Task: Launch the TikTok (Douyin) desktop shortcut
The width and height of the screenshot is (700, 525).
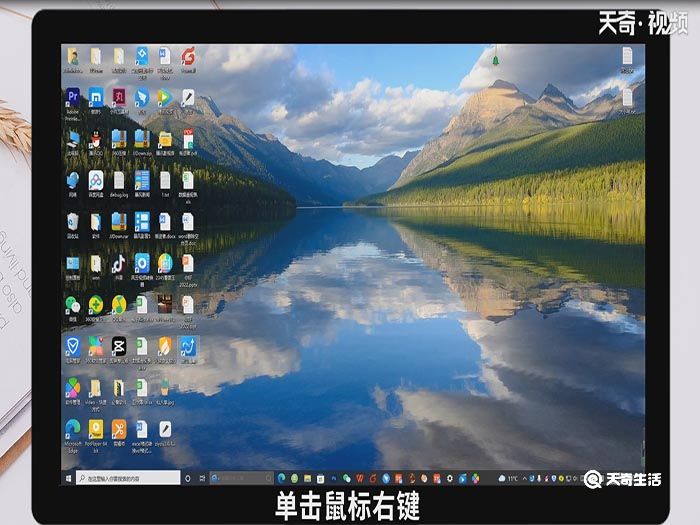Action: pyautogui.click(x=118, y=263)
